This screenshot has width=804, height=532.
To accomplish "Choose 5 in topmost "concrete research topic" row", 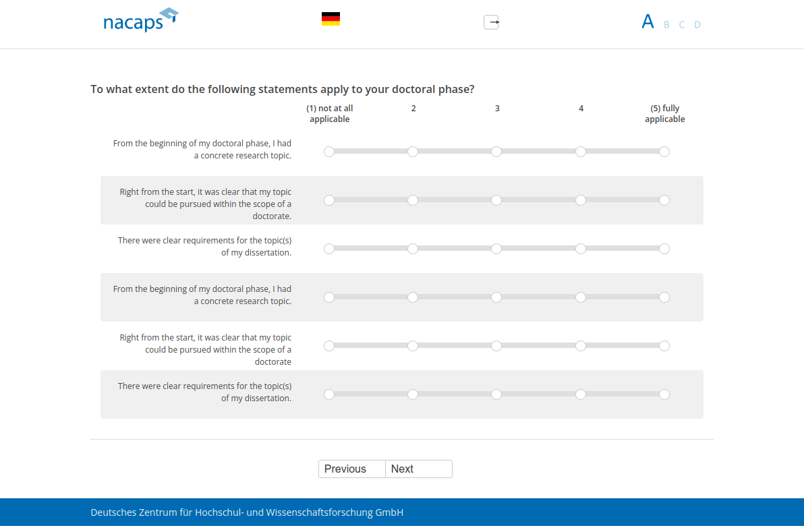I will coord(664,152).
